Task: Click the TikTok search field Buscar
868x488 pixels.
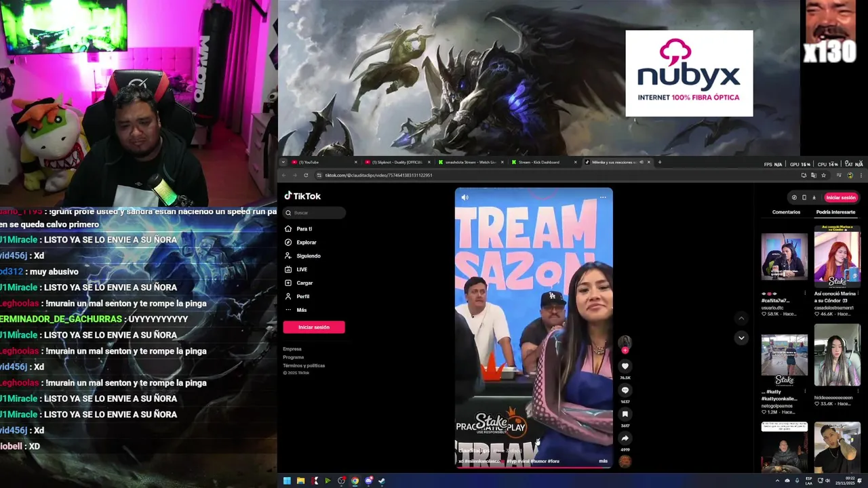Action: pos(315,213)
